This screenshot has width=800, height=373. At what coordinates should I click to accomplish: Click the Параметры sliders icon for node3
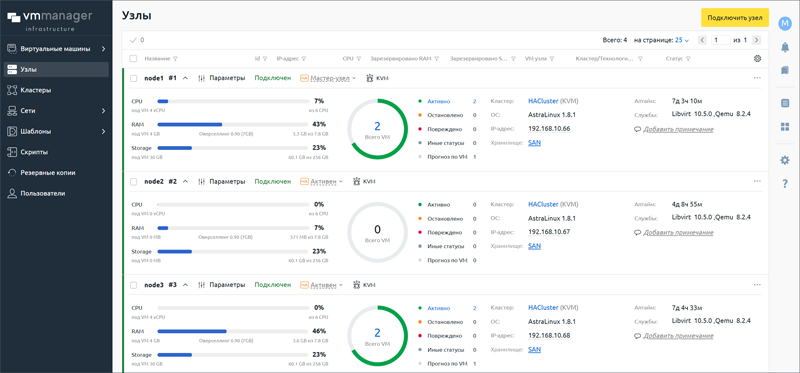(x=202, y=285)
